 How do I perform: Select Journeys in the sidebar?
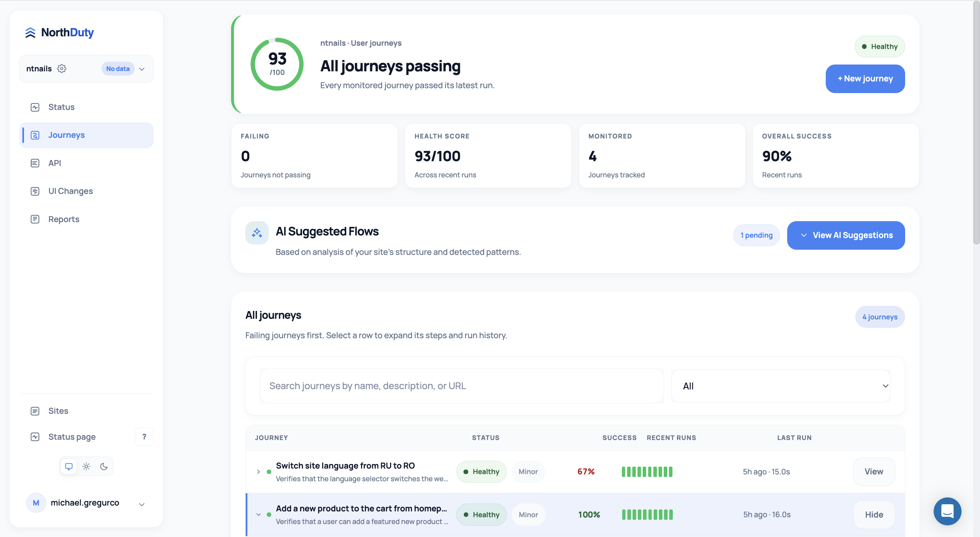pyautogui.click(x=86, y=135)
